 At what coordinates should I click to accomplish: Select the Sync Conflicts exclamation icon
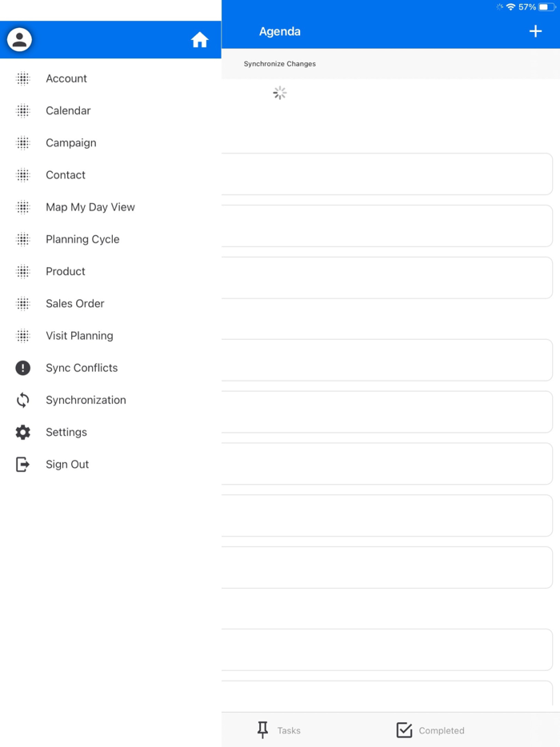(22, 368)
